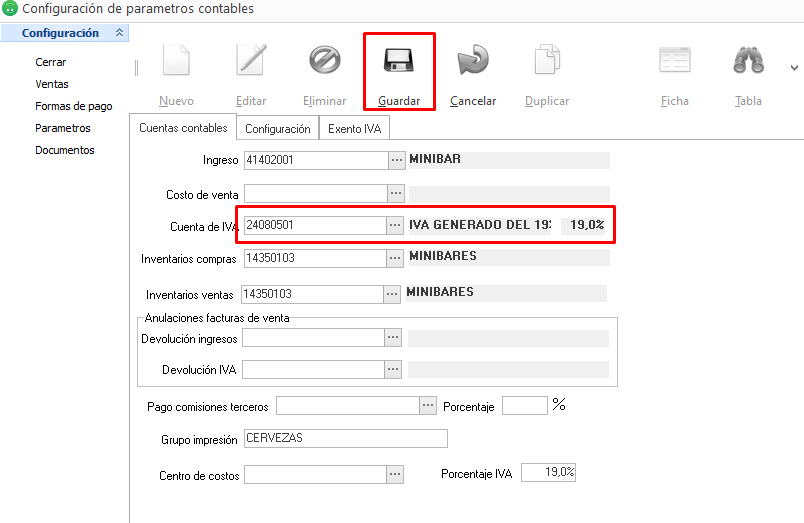Switch to the Exento IVA tab
The height and width of the screenshot is (523, 804).
(x=355, y=129)
